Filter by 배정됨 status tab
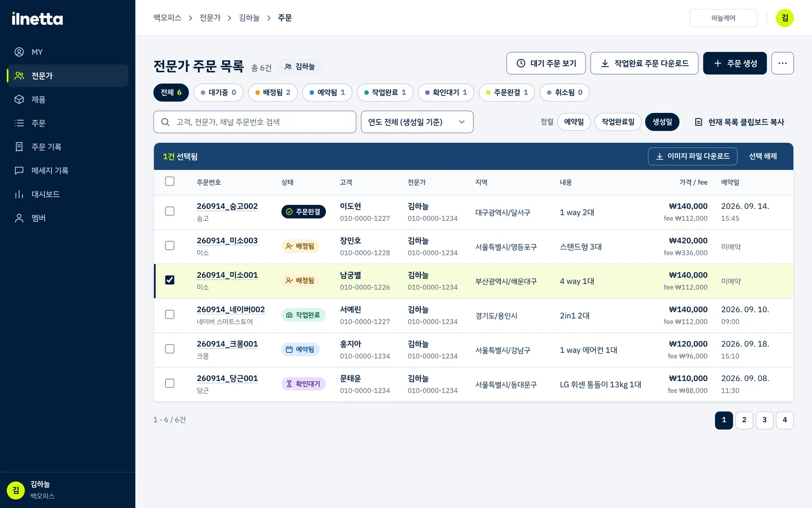812x508 pixels. click(x=273, y=92)
